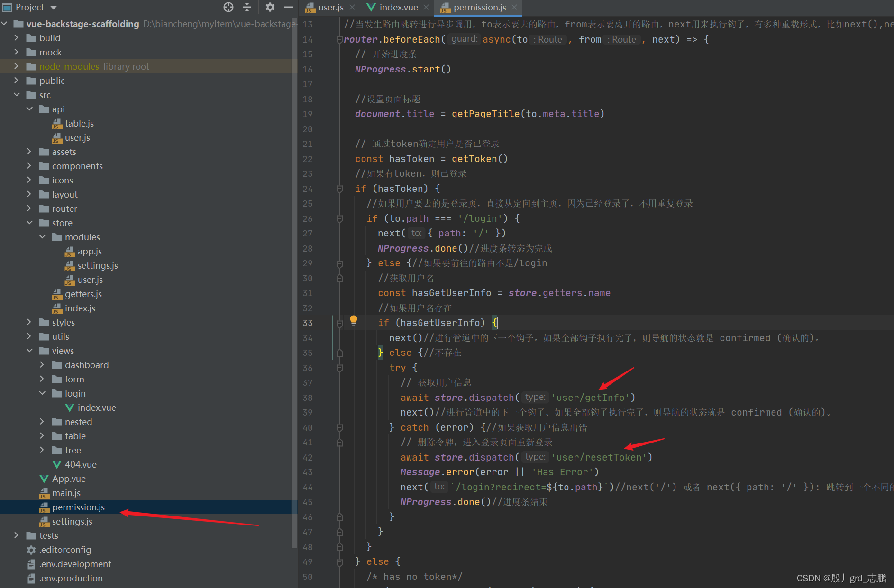Fold the if (hasToken) block at line 24
Viewport: 894px width, 588px height.
pos(339,189)
